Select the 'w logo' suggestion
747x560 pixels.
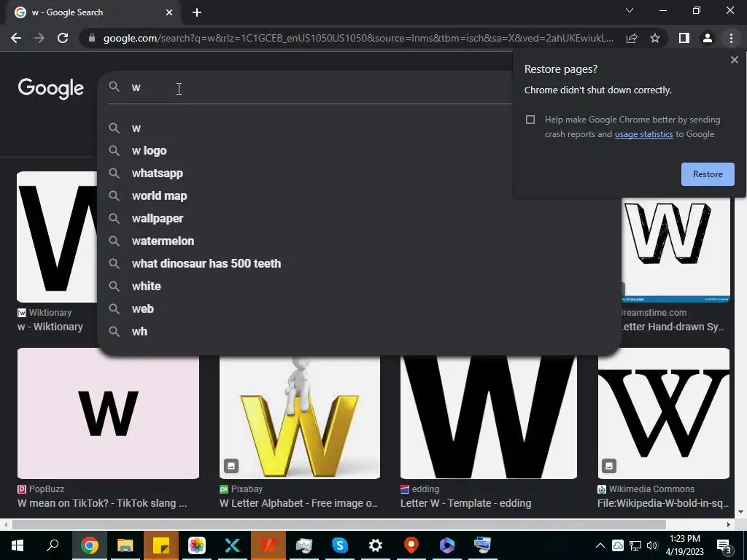[149, 151]
